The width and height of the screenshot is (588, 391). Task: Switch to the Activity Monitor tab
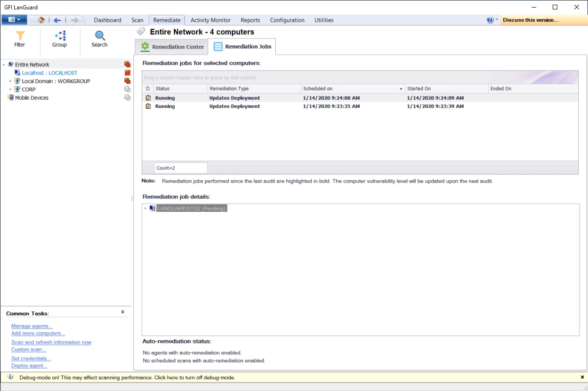[210, 20]
